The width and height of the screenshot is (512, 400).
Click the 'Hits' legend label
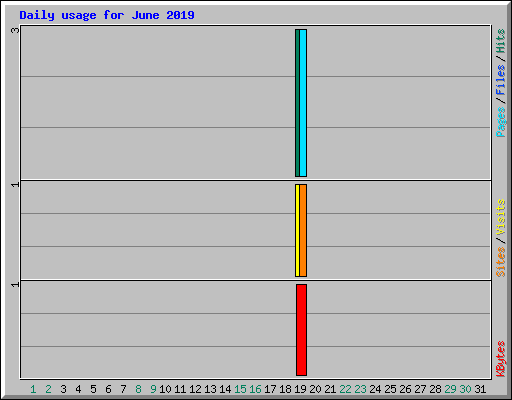click(500, 41)
